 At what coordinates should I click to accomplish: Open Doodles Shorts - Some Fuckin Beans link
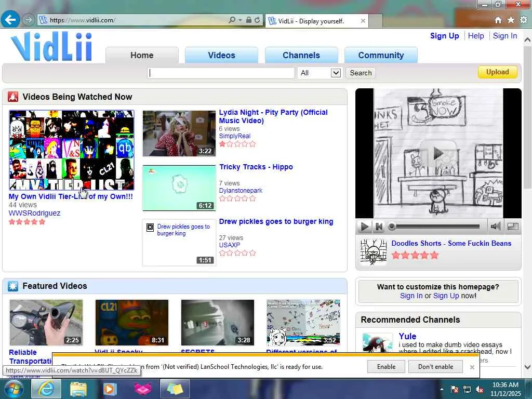tap(451, 243)
